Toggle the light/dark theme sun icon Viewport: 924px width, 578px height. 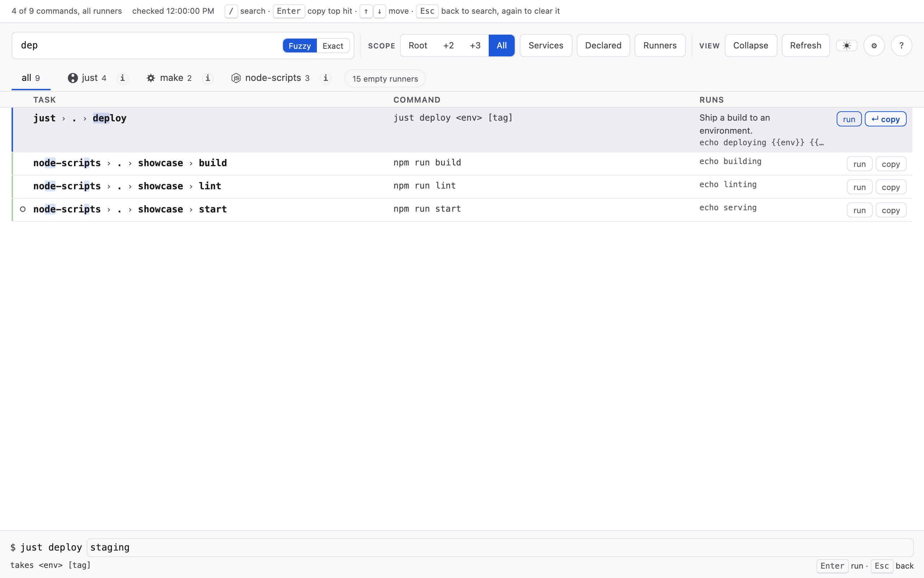coord(846,46)
